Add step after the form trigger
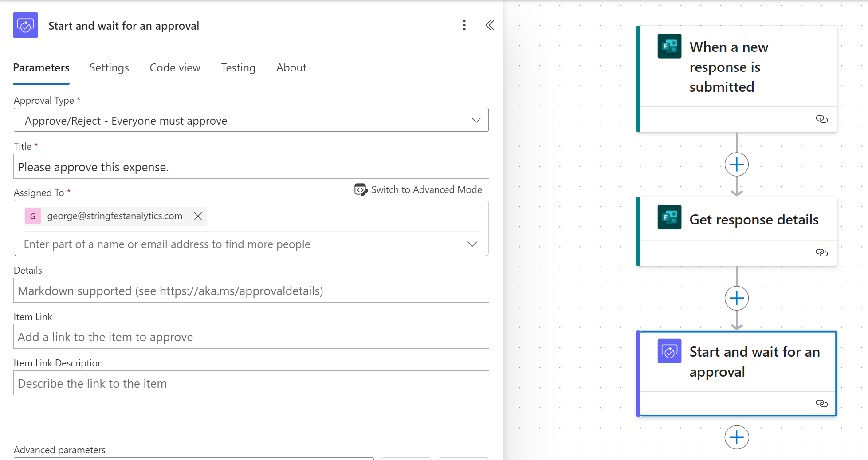The height and width of the screenshot is (460, 868). coord(737,165)
